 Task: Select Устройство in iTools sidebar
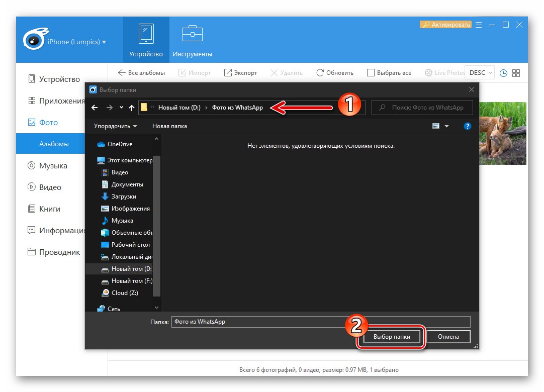pos(54,79)
